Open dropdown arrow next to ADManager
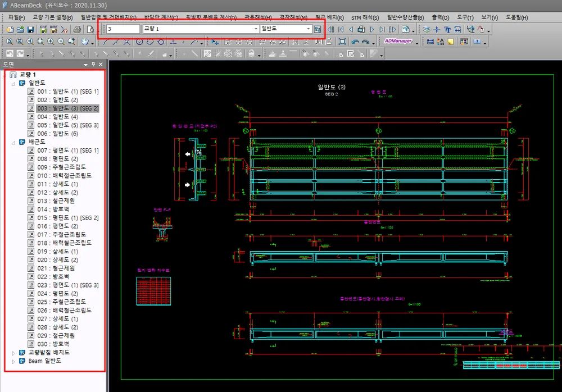This screenshot has height=392, width=562. [417, 43]
